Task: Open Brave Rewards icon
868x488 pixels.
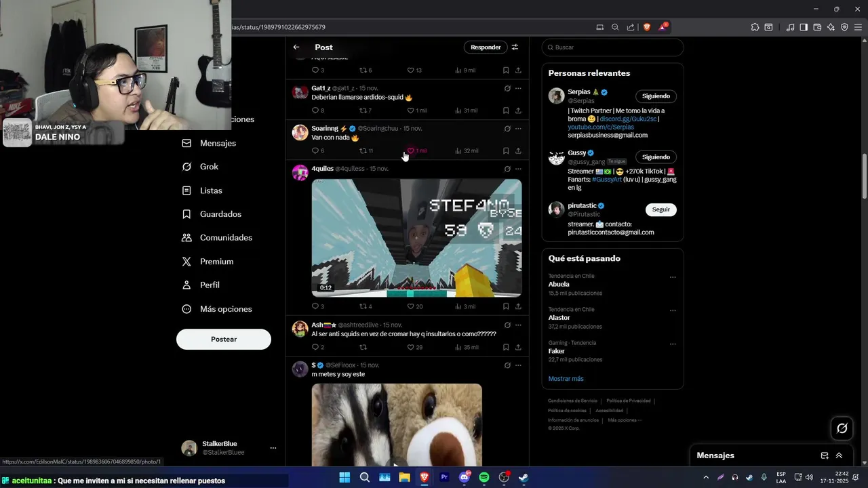Action: click(x=663, y=27)
